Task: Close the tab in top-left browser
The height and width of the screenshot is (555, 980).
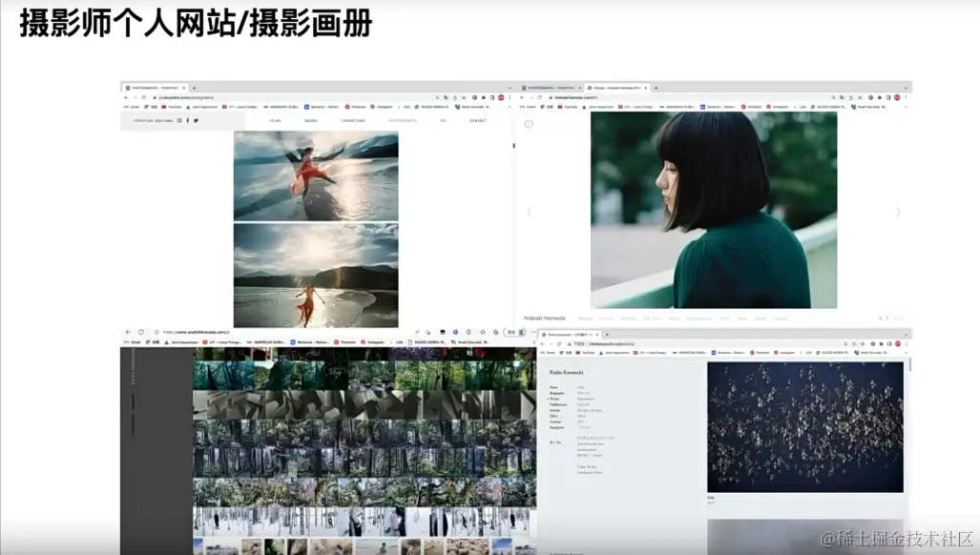Action: (184, 88)
